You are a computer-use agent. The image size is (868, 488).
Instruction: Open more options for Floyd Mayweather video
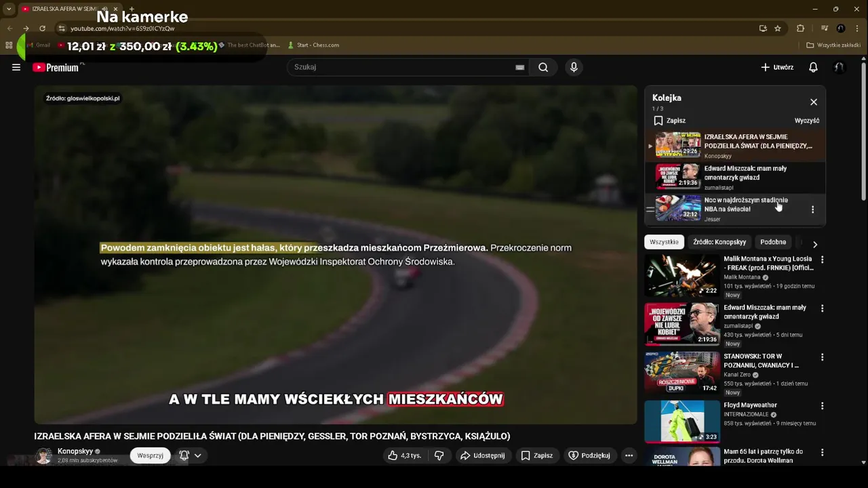[x=822, y=406]
